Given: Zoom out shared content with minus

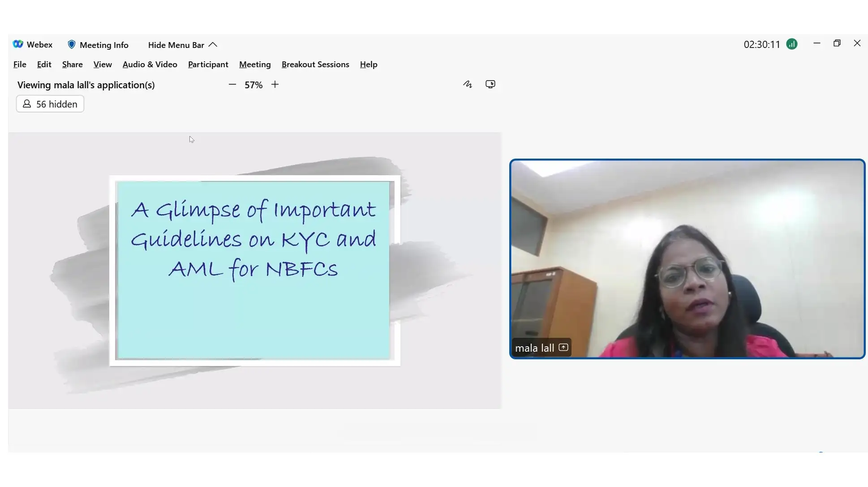Looking at the screenshot, I should [232, 85].
